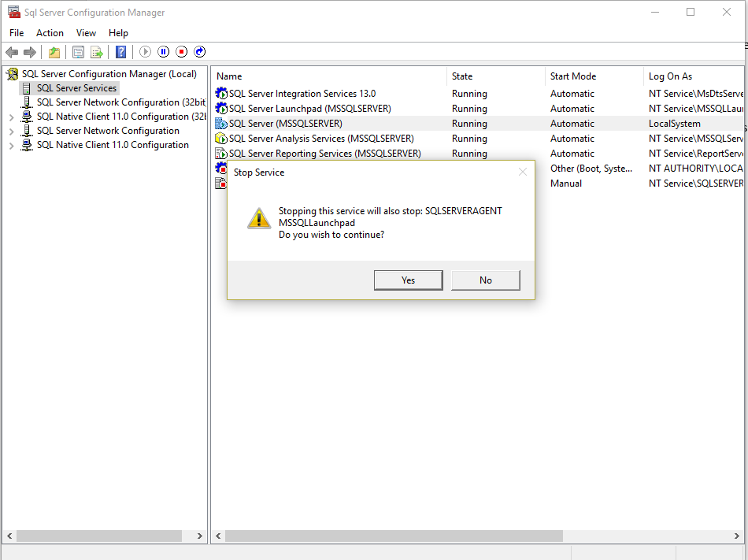The width and height of the screenshot is (748, 560).
Task: Click the Forward arrow toolbar icon
Action: tap(30, 52)
